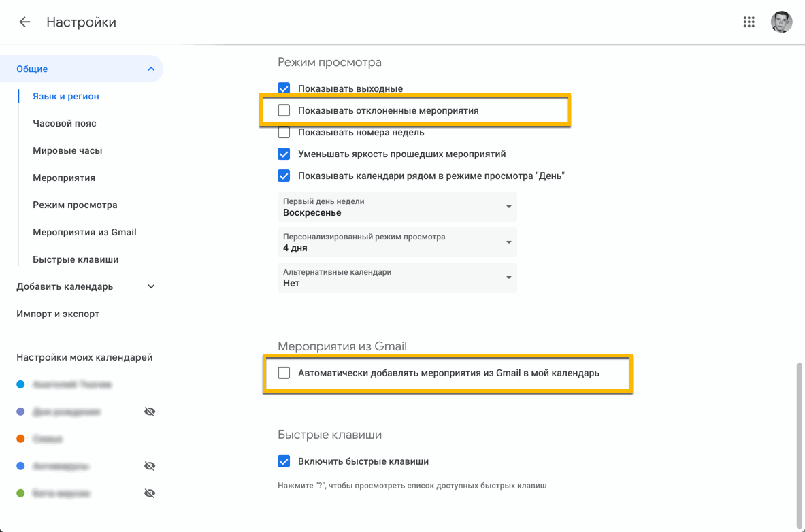Enable automatic Gmail event adding

tap(284, 373)
